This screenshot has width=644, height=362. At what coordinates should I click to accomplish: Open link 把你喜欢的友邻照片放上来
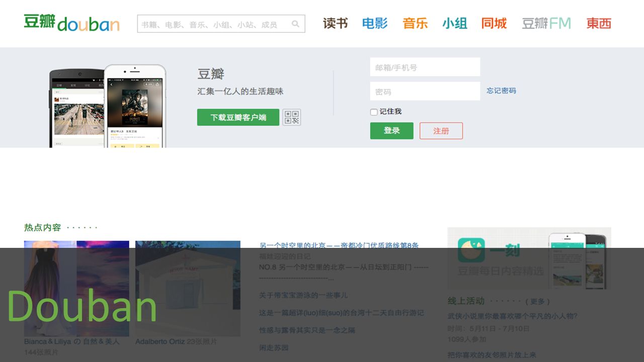click(x=492, y=355)
